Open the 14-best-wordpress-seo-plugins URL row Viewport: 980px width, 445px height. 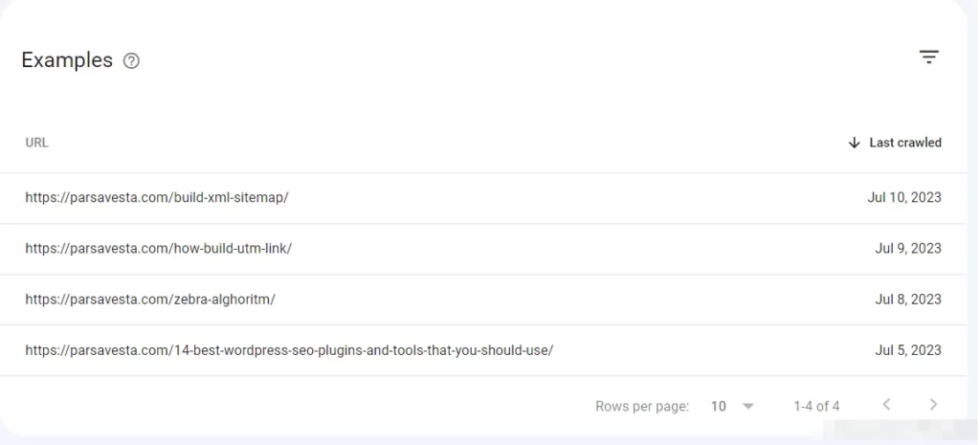click(x=483, y=350)
